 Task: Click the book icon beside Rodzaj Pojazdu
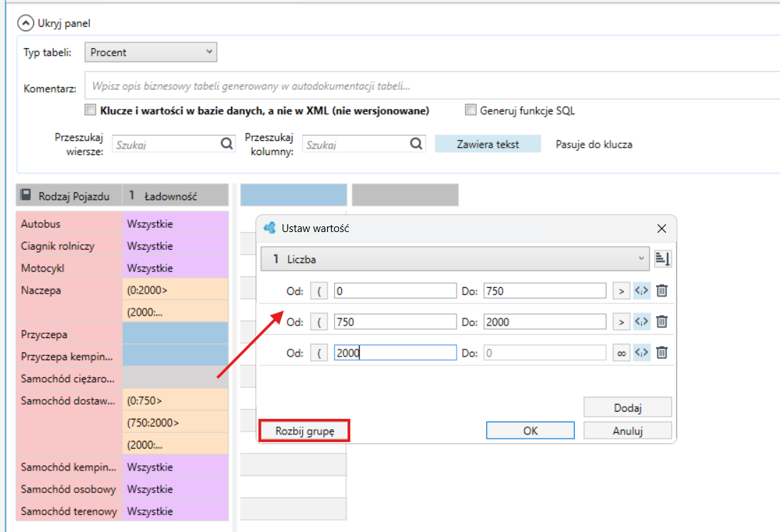click(26, 195)
